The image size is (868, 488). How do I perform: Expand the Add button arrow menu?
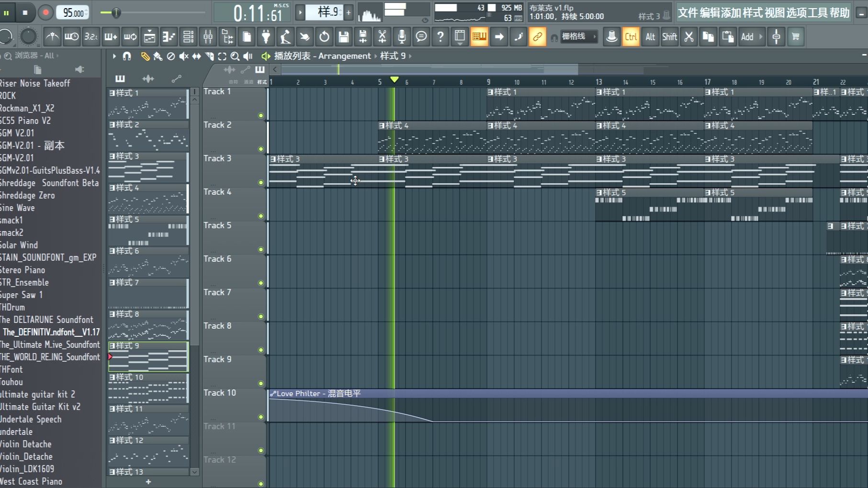(x=761, y=37)
